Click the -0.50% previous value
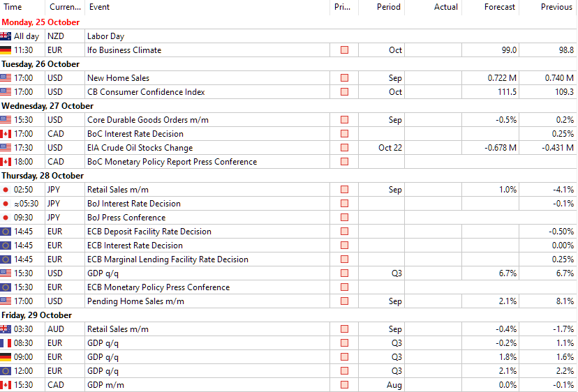Viewport: 578px width, 392px height. (561, 232)
